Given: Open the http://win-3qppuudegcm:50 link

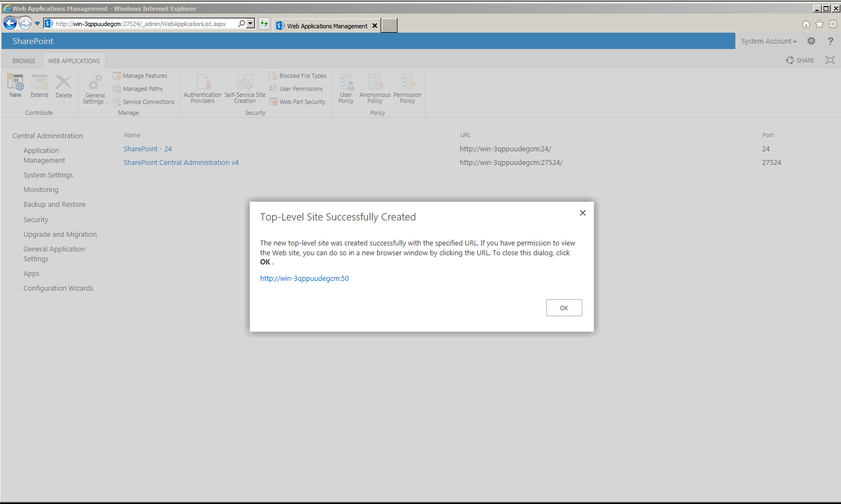Looking at the screenshot, I should [x=304, y=278].
